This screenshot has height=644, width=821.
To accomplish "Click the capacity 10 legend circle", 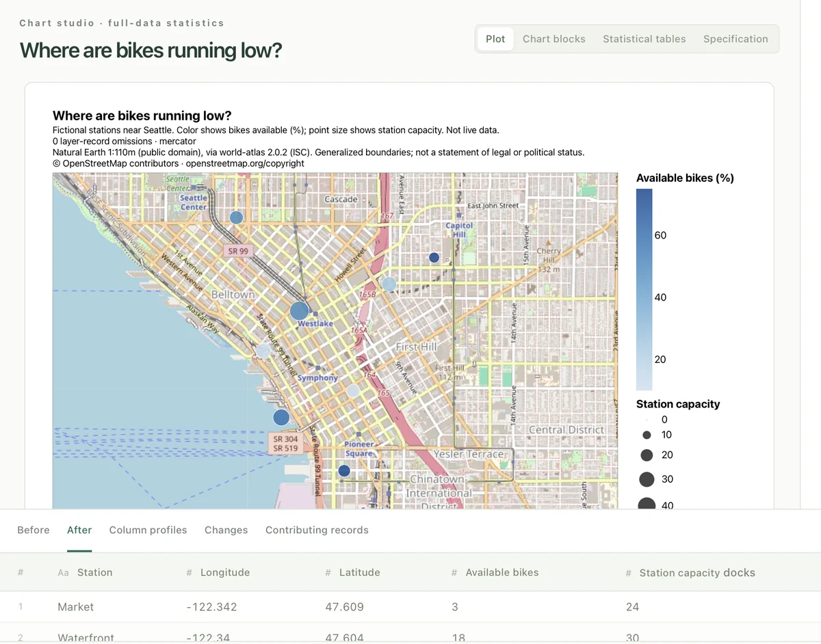I will click(647, 435).
